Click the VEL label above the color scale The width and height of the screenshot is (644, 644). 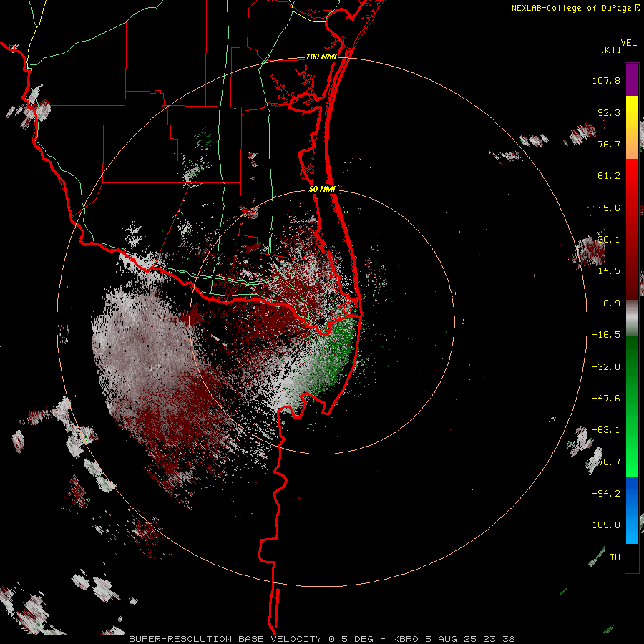point(628,43)
